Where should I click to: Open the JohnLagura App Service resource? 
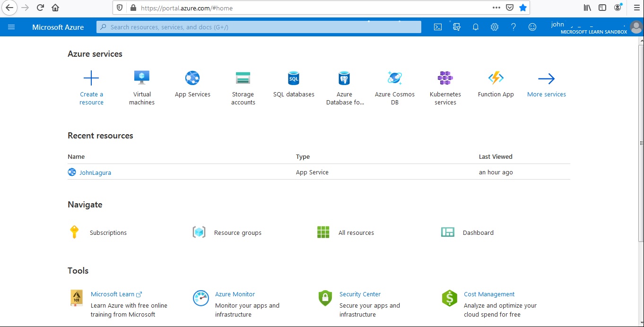95,172
